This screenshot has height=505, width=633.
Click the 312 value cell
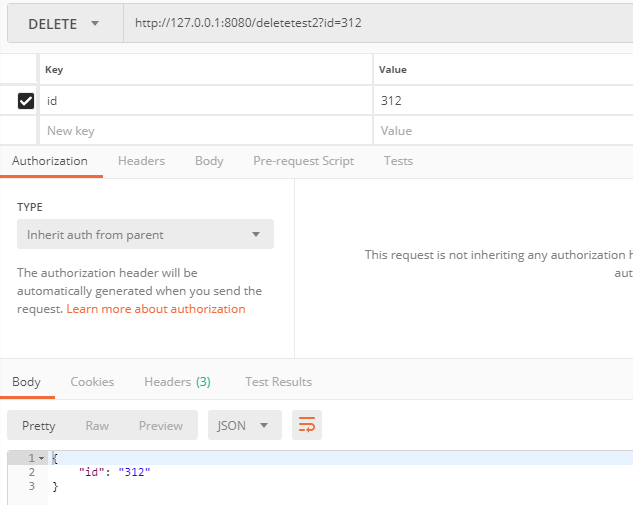point(503,101)
